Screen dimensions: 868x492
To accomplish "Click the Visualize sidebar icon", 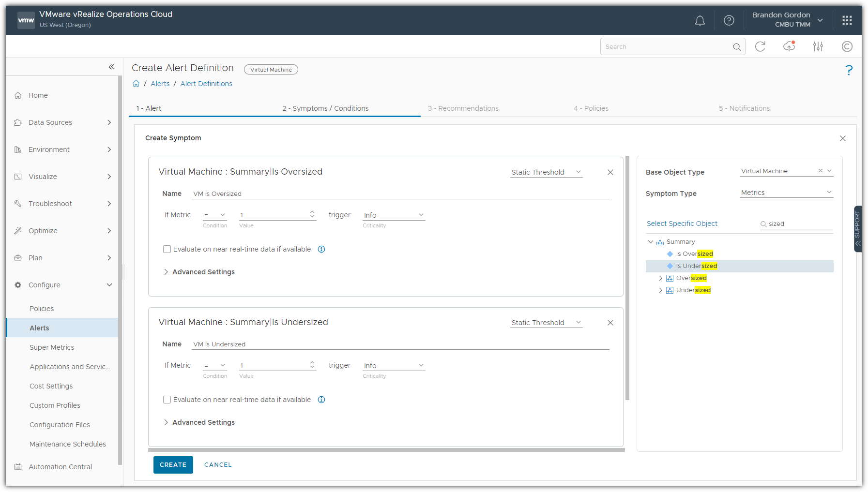I will coord(18,177).
